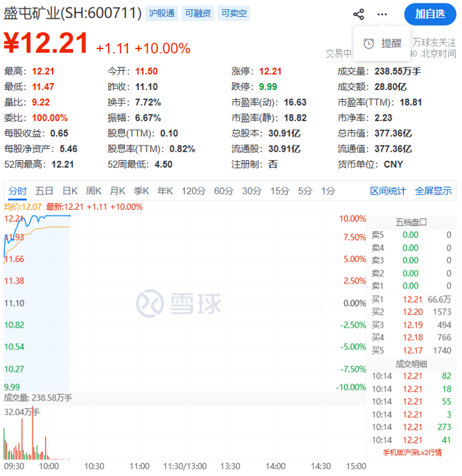This screenshot has width=462, height=476.
Task: Click the 沪股通 tag
Action: click(163, 13)
